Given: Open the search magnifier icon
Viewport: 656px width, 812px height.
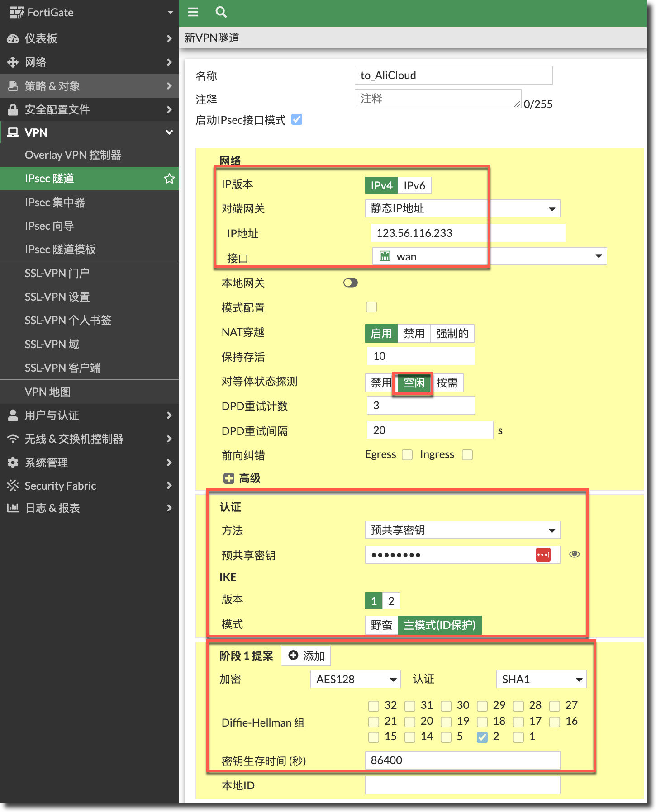Looking at the screenshot, I should [221, 12].
